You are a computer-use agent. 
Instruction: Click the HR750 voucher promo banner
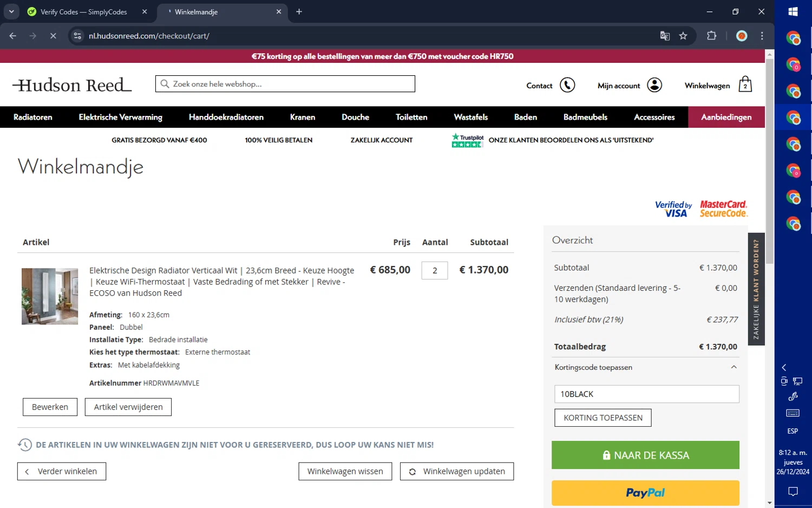coord(382,56)
